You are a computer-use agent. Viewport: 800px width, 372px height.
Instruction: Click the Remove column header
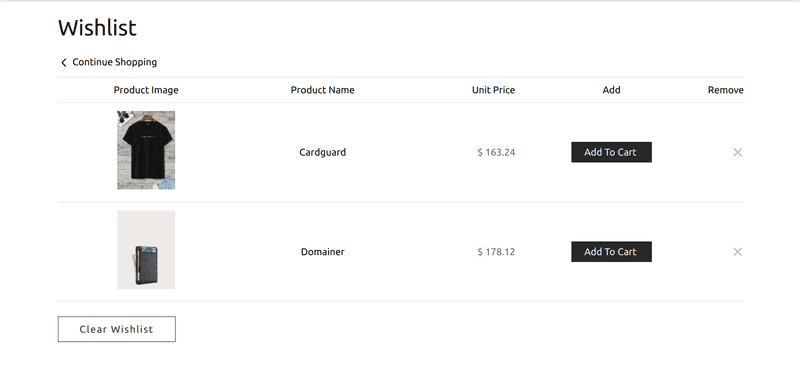tap(726, 90)
